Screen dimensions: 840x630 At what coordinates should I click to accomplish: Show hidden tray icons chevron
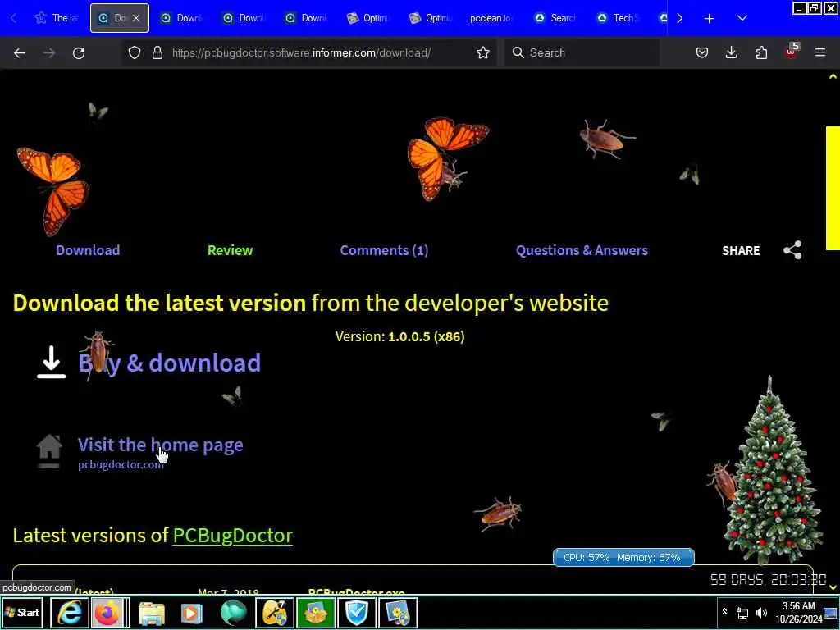pyautogui.click(x=725, y=612)
